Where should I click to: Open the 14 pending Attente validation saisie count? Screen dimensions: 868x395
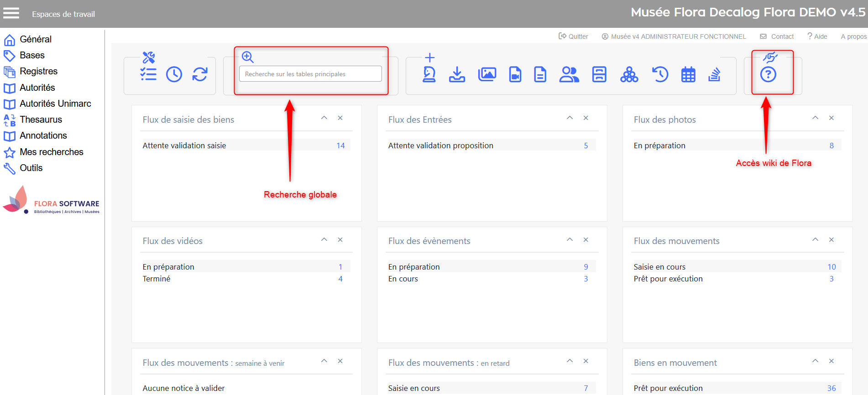(340, 146)
